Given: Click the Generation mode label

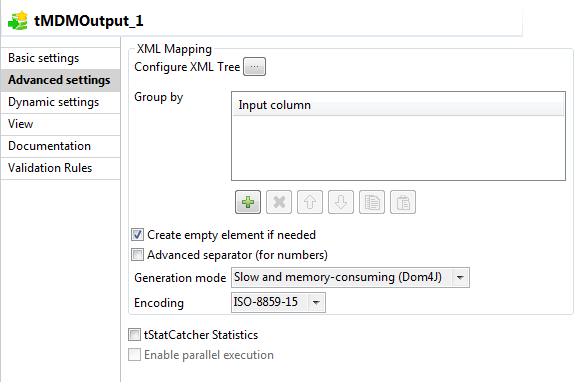Looking at the screenshot, I should [180, 278].
